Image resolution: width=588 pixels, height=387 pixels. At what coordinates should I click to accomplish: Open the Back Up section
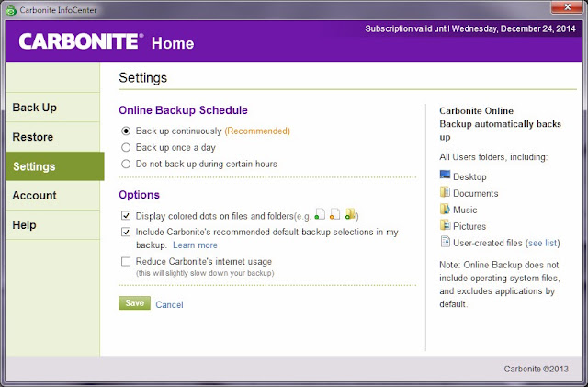(53, 108)
